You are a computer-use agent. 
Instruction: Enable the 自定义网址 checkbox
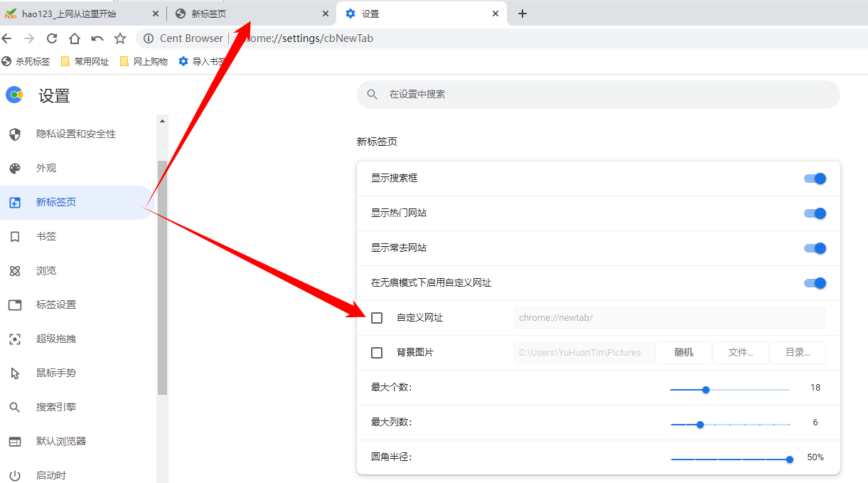pos(377,318)
